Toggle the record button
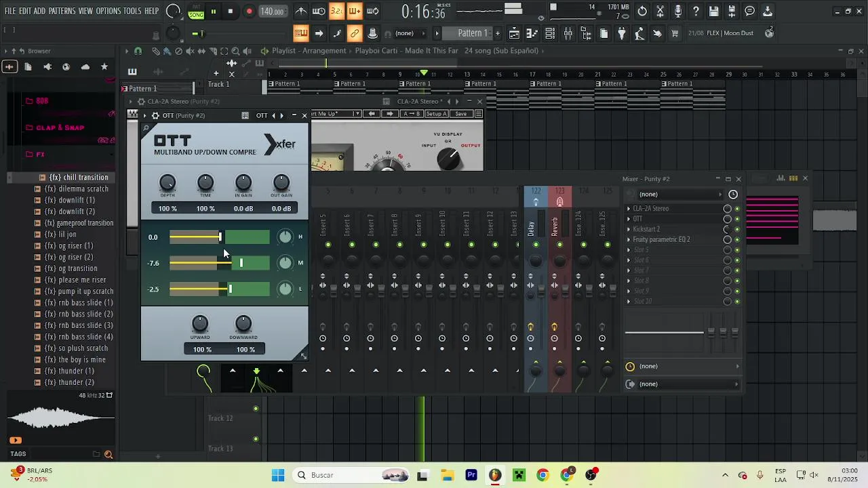This screenshot has width=868, height=488. (x=249, y=11)
